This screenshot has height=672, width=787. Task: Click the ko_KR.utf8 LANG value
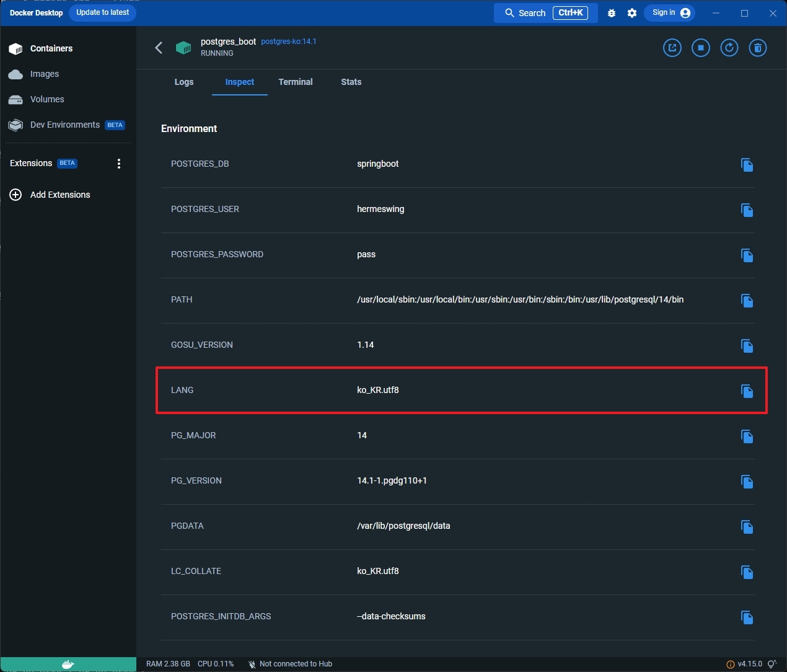click(x=378, y=390)
